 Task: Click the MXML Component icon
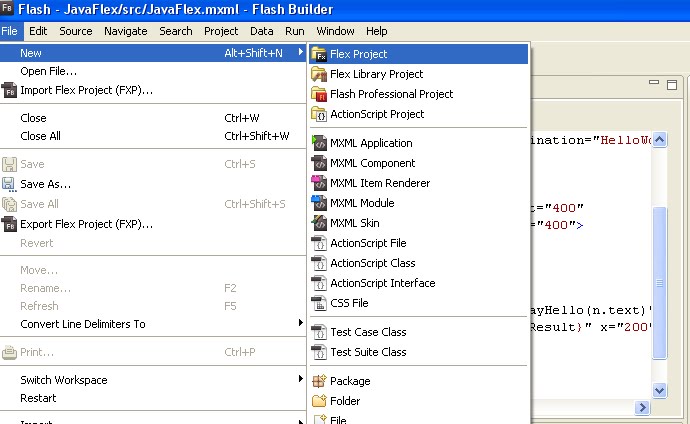319,163
